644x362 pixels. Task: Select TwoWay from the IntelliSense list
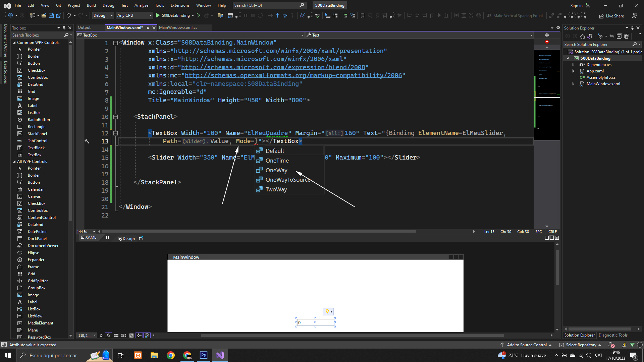276,189
